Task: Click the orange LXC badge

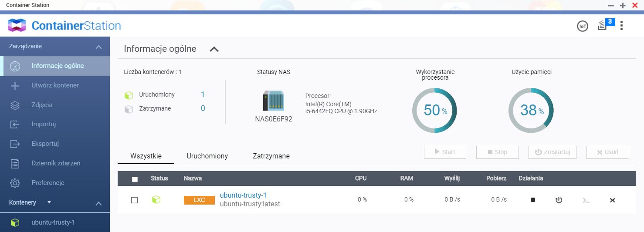Action: [199, 200]
